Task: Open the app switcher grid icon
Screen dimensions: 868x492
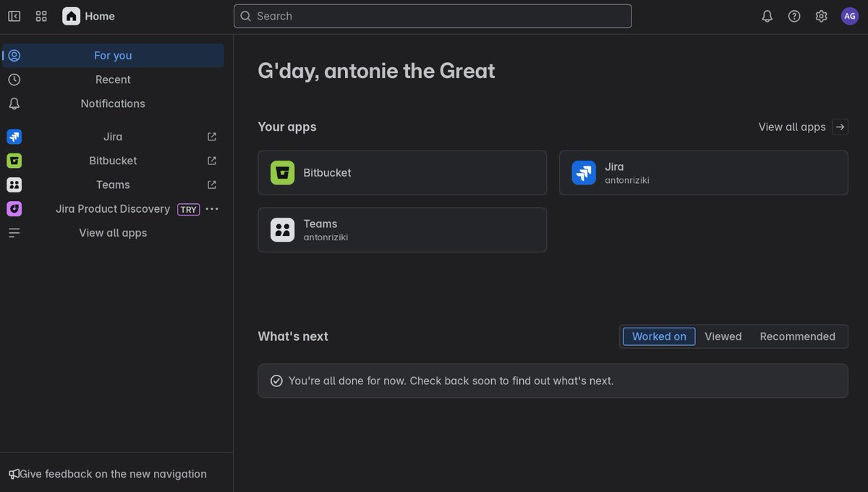Action: pos(41,16)
